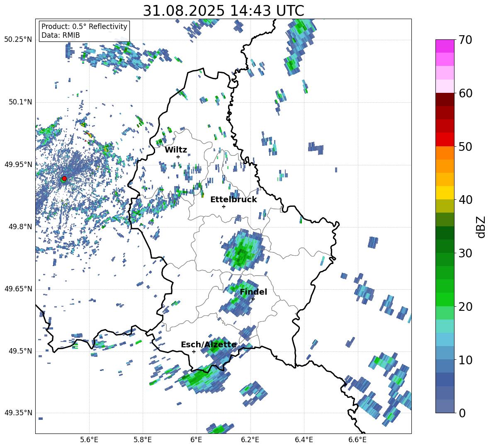Screen dimensions: 491x448
Task: Click the plot title 31.08.2025 14:43 UTC
Action: 224,11
